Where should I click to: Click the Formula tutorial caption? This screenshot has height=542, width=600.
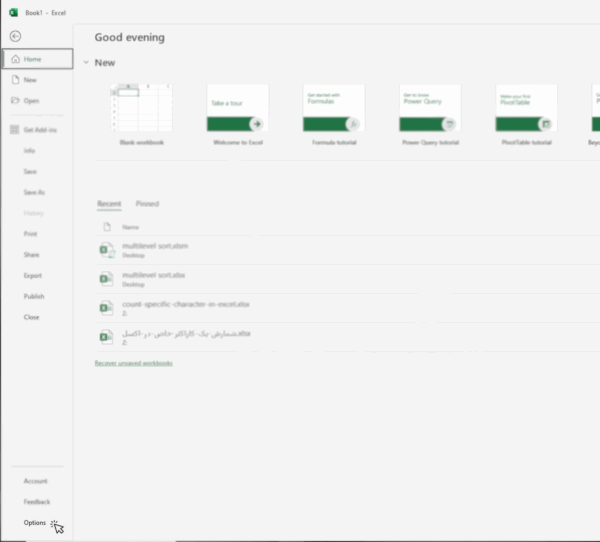pos(334,142)
